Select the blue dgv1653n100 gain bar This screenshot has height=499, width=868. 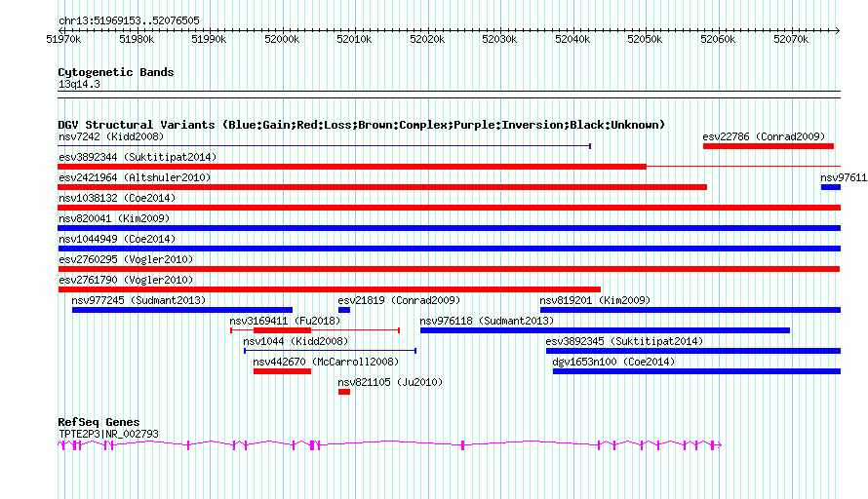click(x=697, y=371)
